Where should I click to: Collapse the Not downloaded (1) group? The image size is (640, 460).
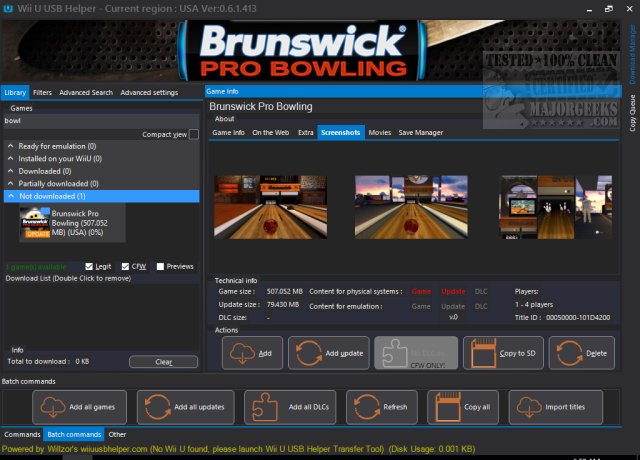click(x=11, y=196)
